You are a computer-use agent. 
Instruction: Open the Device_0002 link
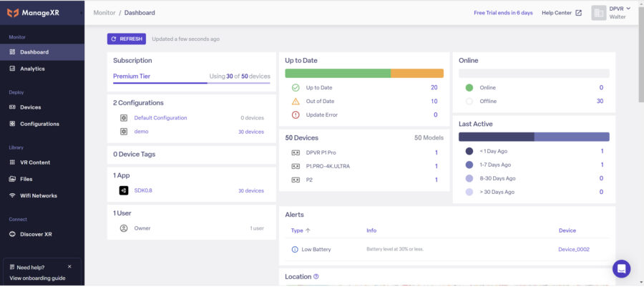(x=574, y=249)
